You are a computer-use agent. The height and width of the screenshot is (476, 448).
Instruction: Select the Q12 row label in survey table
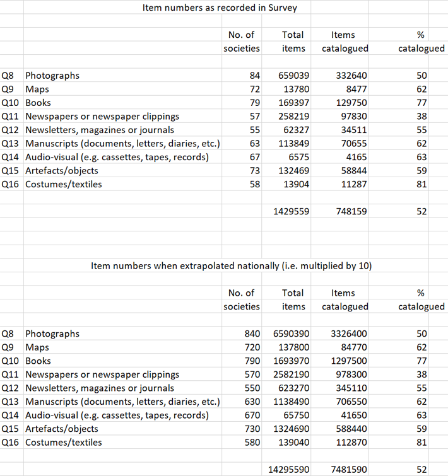(10, 130)
